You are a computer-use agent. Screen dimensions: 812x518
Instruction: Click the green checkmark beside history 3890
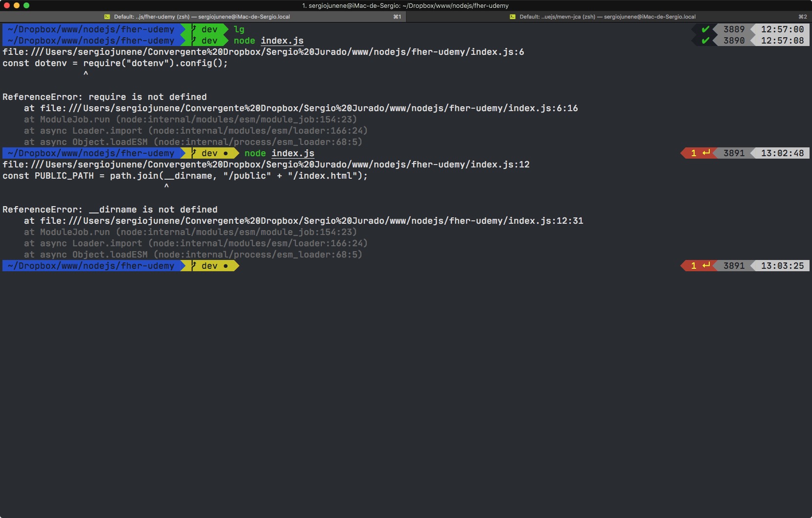click(705, 41)
